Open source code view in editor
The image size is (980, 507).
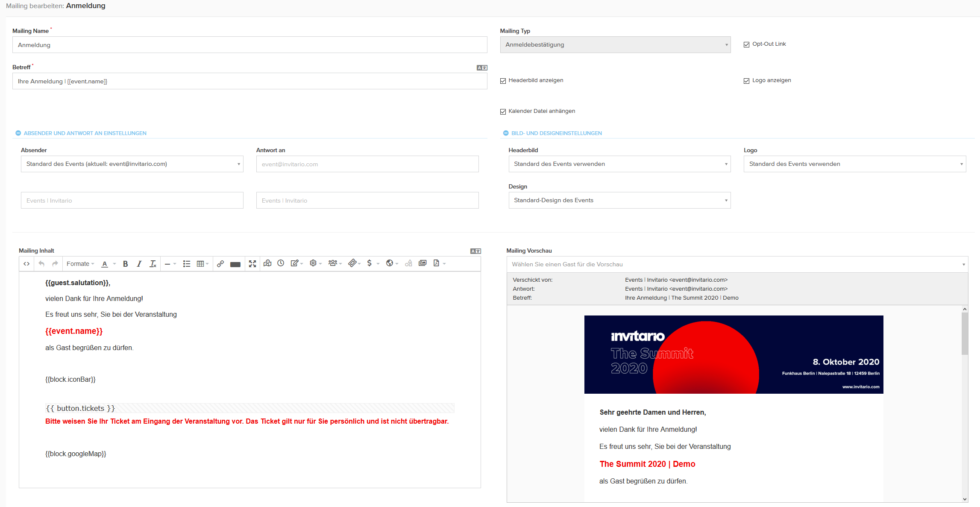(x=26, y=264)
